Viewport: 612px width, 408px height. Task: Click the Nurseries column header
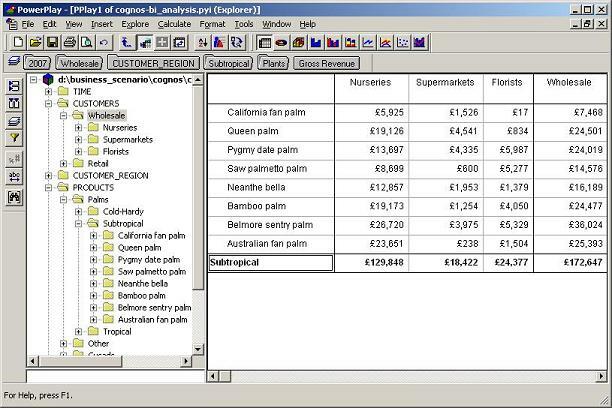point(370,82)
